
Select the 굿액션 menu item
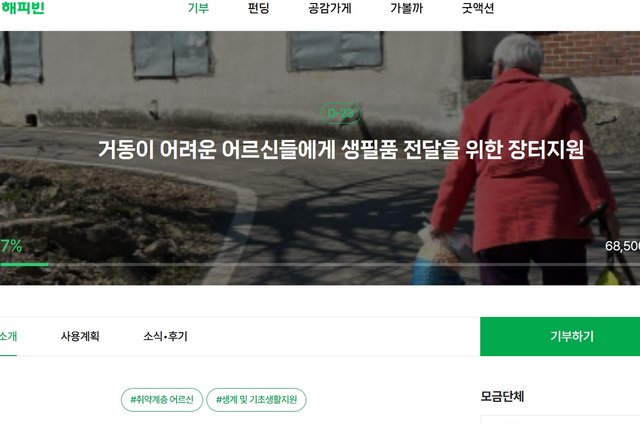click(478, 8)
